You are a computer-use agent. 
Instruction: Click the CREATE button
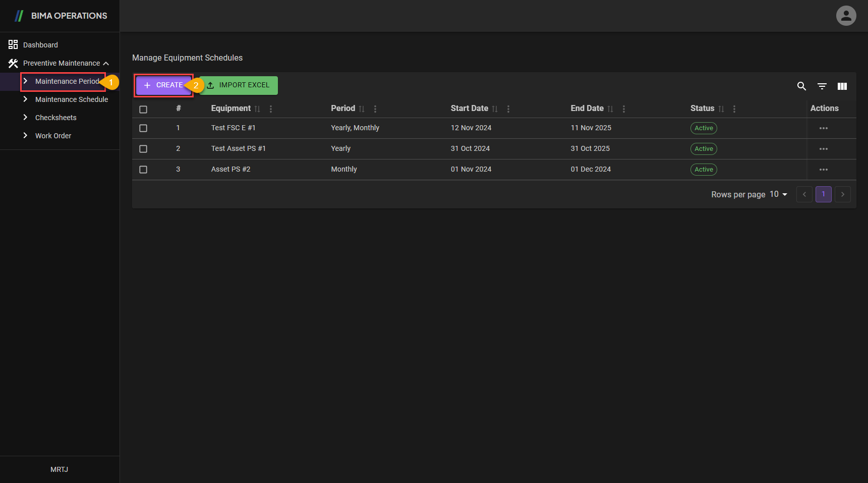coord(163,85)
